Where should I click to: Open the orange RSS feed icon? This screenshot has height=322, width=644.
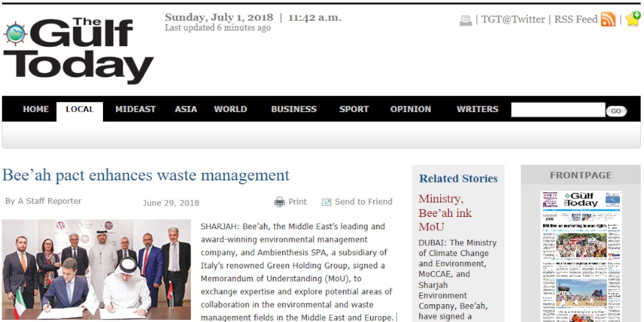[608, 19]
